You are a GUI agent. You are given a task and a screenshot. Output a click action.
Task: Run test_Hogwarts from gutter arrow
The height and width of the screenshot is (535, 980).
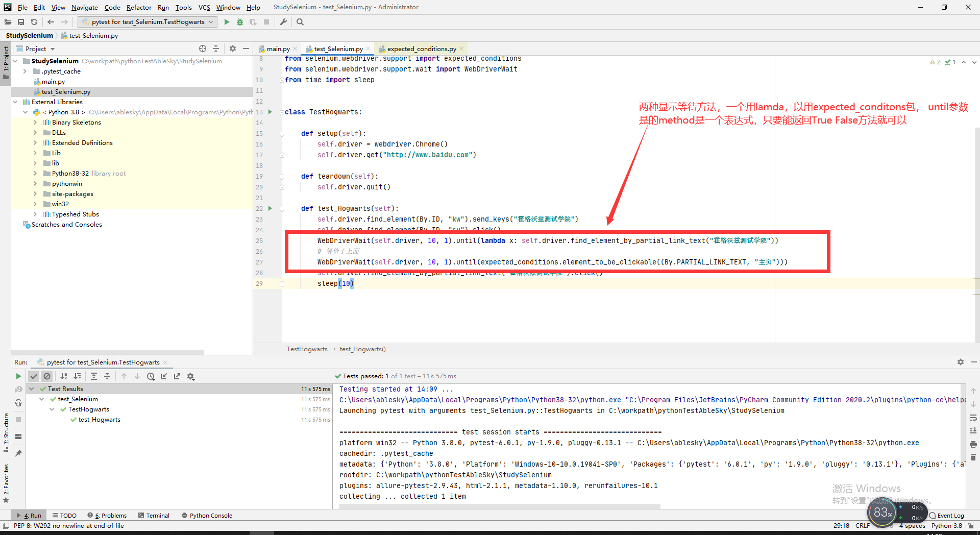(270, 208)
